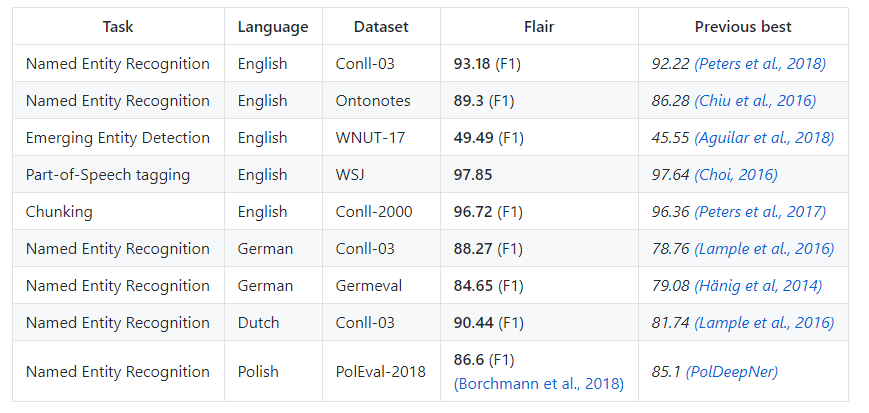Click the 93.18 Flair score cell
The width and height of the screenshot is (869, 413).
tap(487, 64)
